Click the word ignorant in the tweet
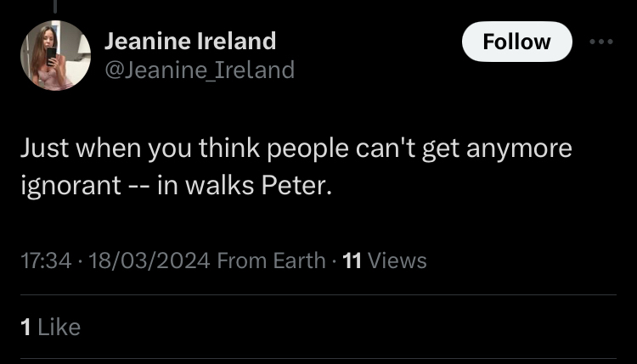 coord(70,186)
